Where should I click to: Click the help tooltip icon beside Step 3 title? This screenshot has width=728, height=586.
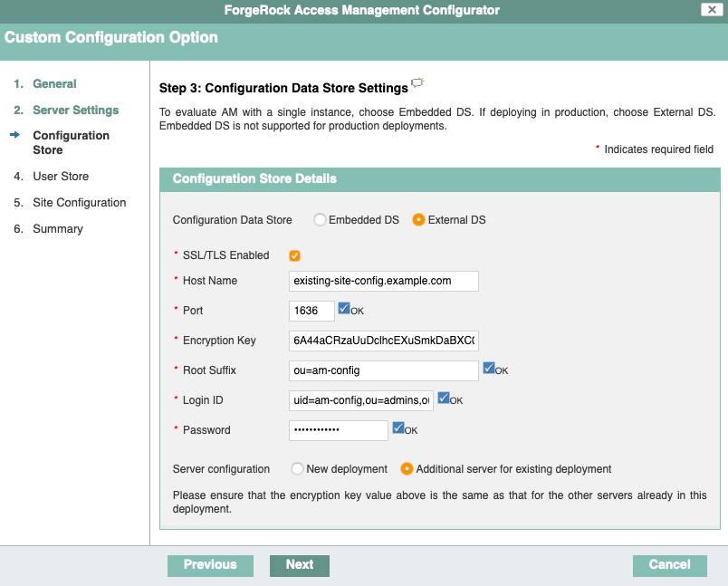click(x=417, y=82)
